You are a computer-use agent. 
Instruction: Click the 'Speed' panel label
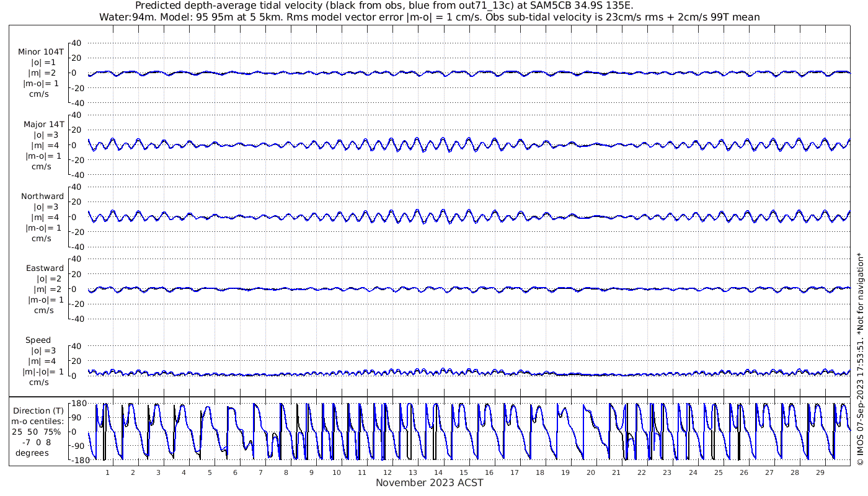pos(38,340)
